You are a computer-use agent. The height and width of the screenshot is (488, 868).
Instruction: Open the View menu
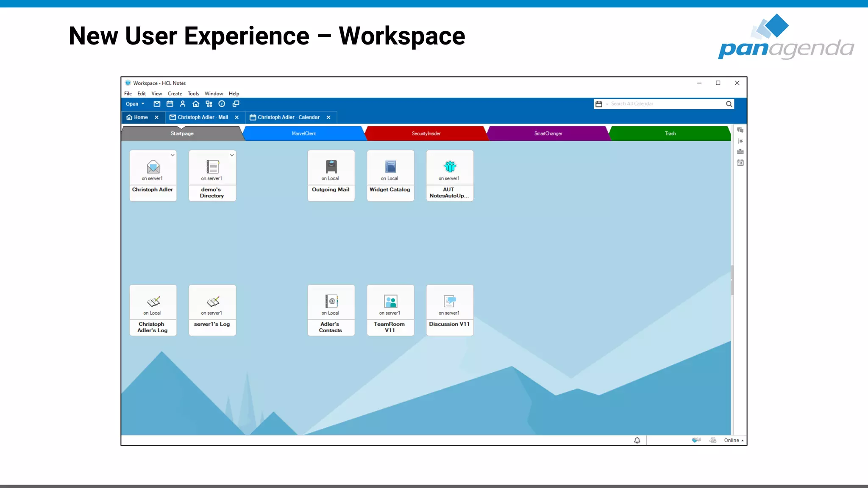[x=157, y=94]
